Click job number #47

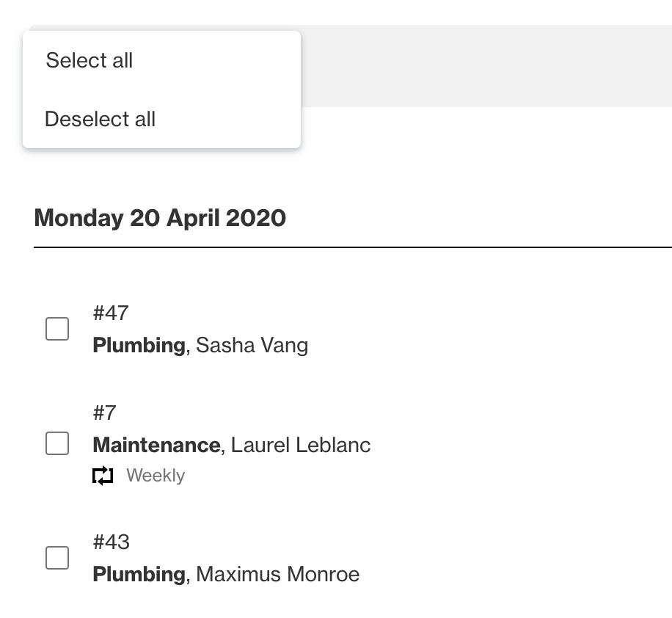click(111, 313)
